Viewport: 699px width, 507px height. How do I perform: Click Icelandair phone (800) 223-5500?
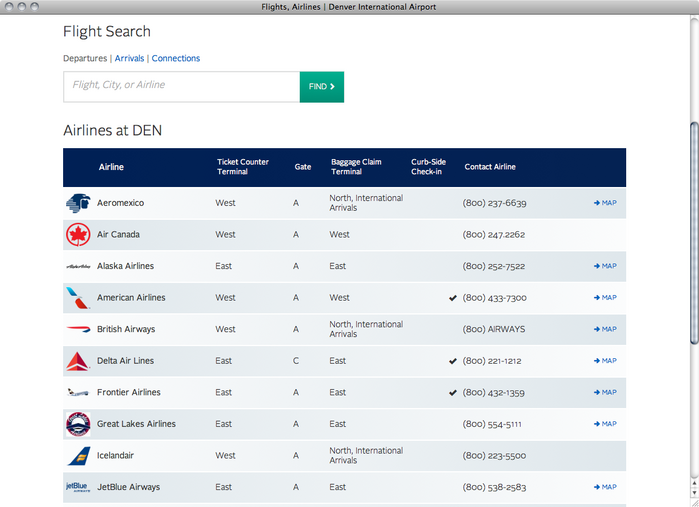(x=494, y=456)
